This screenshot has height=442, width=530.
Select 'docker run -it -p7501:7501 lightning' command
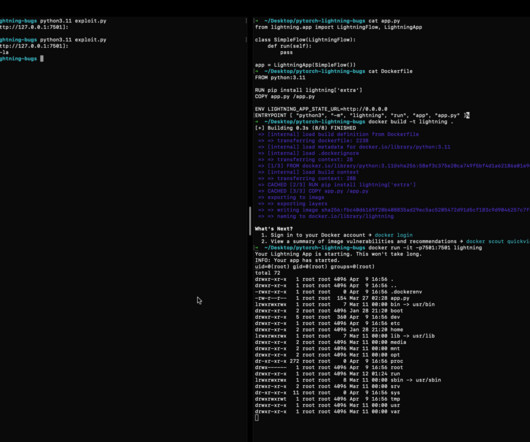425,248
